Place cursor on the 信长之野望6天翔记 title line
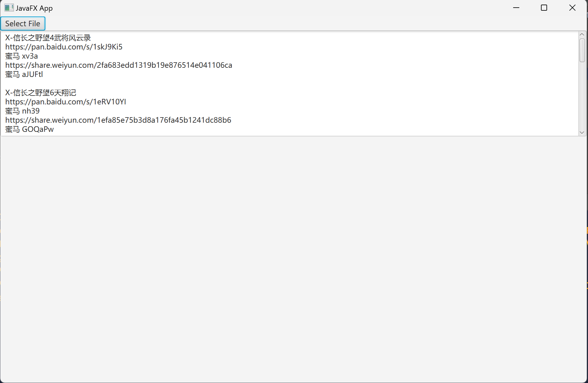588x383 pixels. (41, 93)
